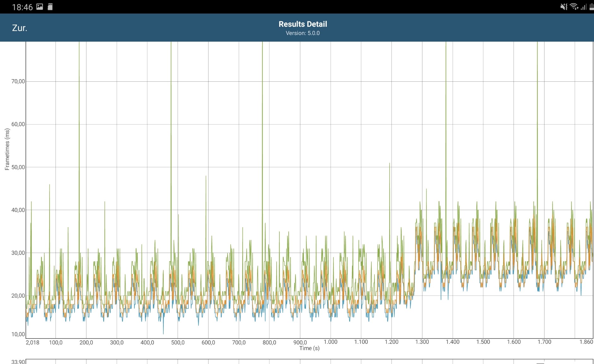Tap the 18:46 clock in status bar
This screenshot has height=364, width=594.
pos(22,7)
